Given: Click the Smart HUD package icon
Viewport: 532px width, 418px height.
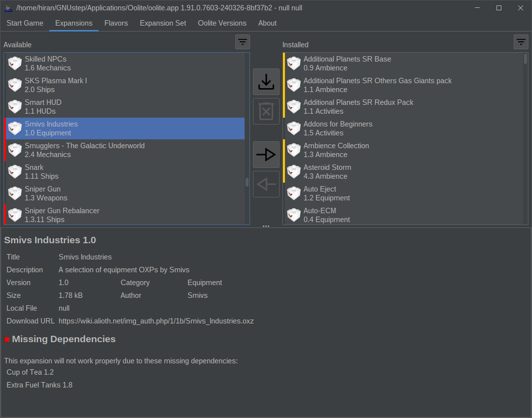Looking at the screenshot, I should click(15, 107).
